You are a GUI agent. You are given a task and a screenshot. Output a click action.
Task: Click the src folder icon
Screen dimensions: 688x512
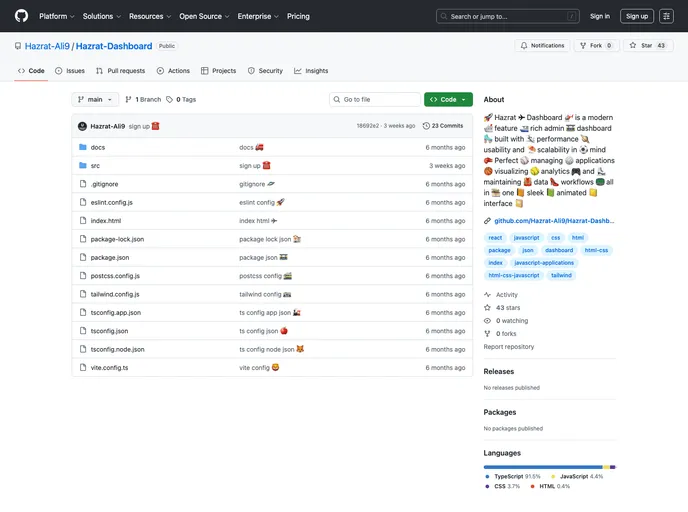point(82,165)
